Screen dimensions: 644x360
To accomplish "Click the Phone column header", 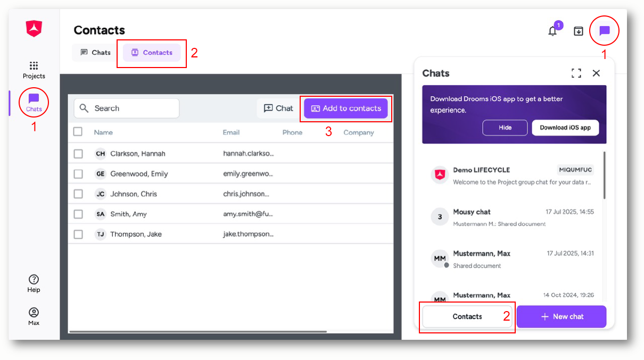I will tap(292, 132).
